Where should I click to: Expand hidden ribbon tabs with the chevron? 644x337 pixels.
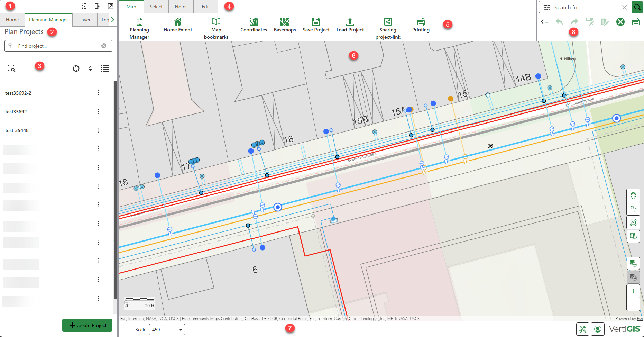click(112, 20)
